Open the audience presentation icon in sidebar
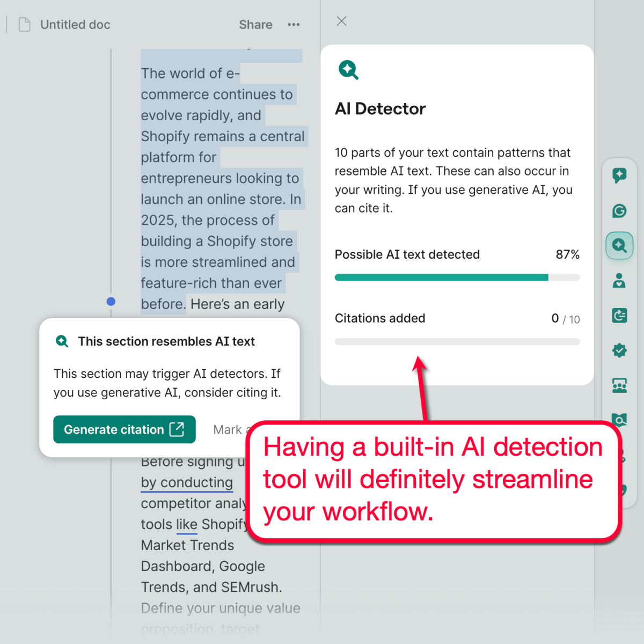The height and width of the screenshot is (644, 644). [x=619, y=385]
